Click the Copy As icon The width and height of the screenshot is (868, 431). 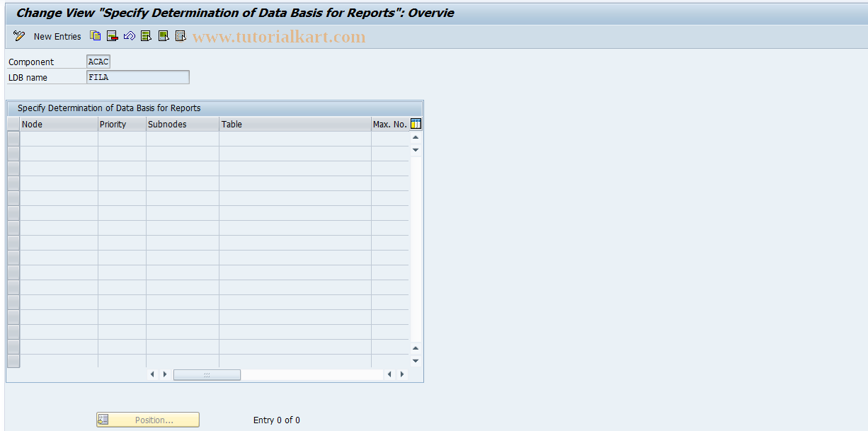click(x=96, y=36)
